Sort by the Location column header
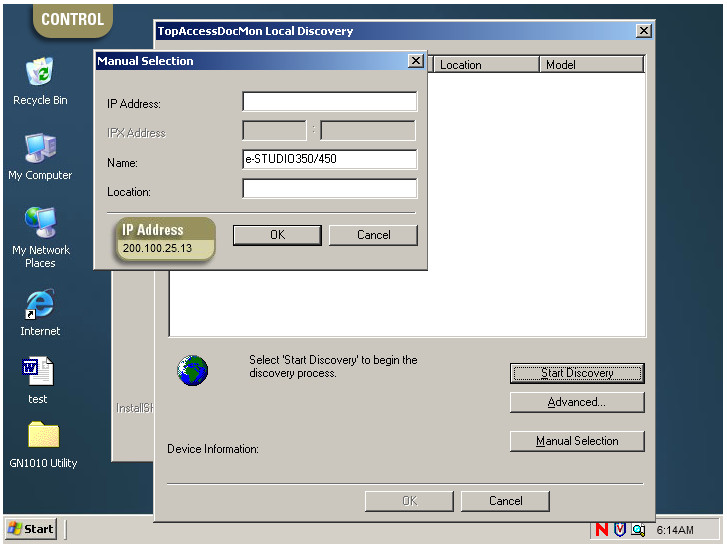Screen dimensions: 727x549 [x=486, y=64]
